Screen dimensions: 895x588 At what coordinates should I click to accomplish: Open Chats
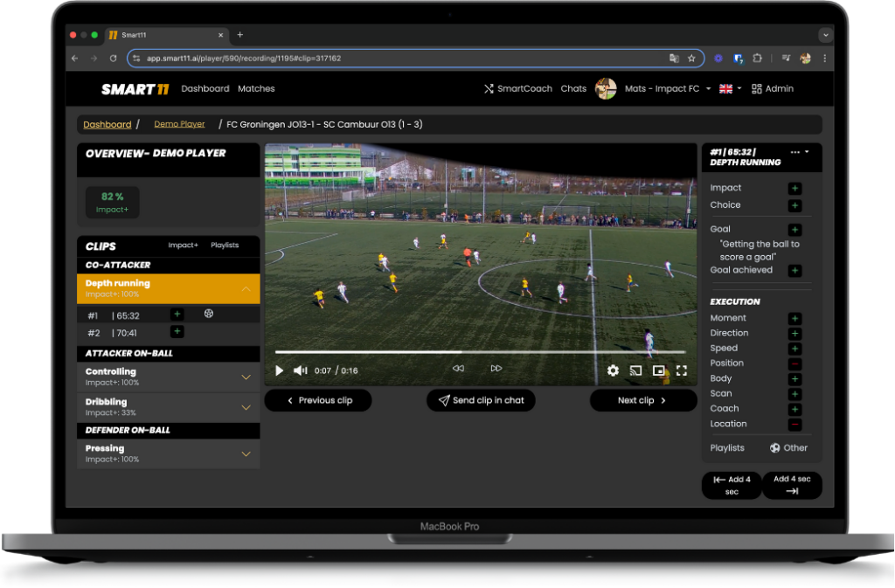point(573,89)
